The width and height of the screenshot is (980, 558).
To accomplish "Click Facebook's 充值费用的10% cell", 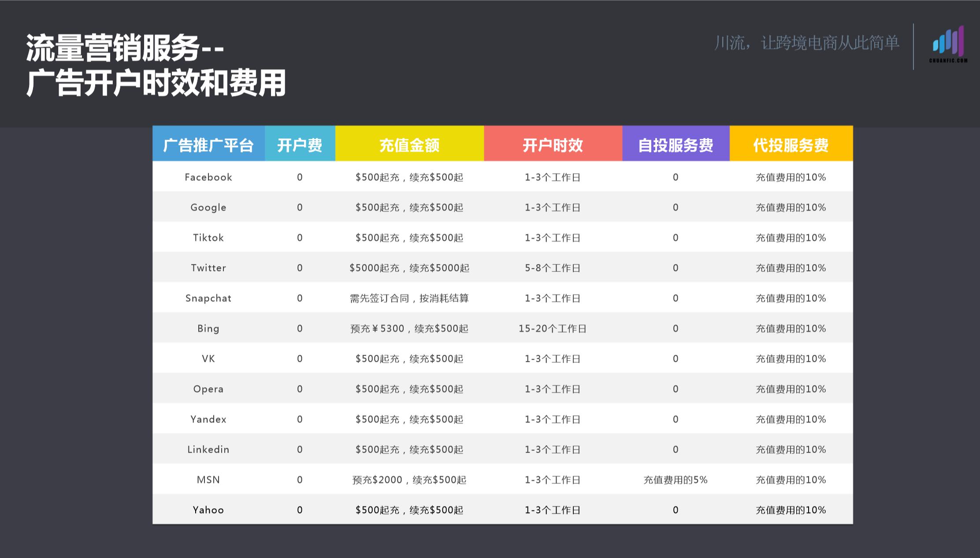I will coord(791,177).
